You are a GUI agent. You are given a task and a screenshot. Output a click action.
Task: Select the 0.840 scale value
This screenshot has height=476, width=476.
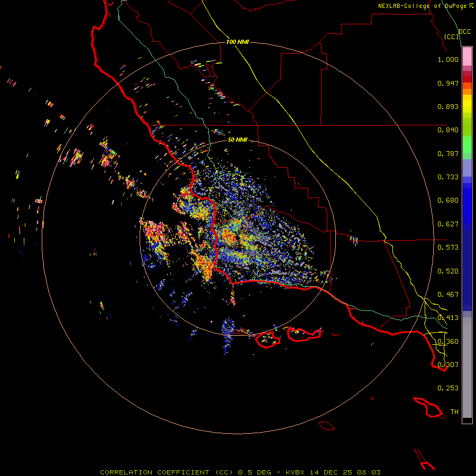click(448, 130)
